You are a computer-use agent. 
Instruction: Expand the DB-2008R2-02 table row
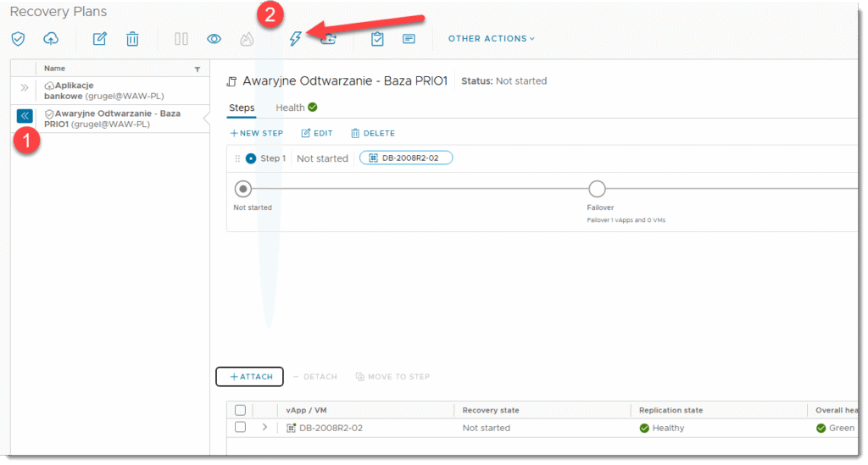coord(264,428)
